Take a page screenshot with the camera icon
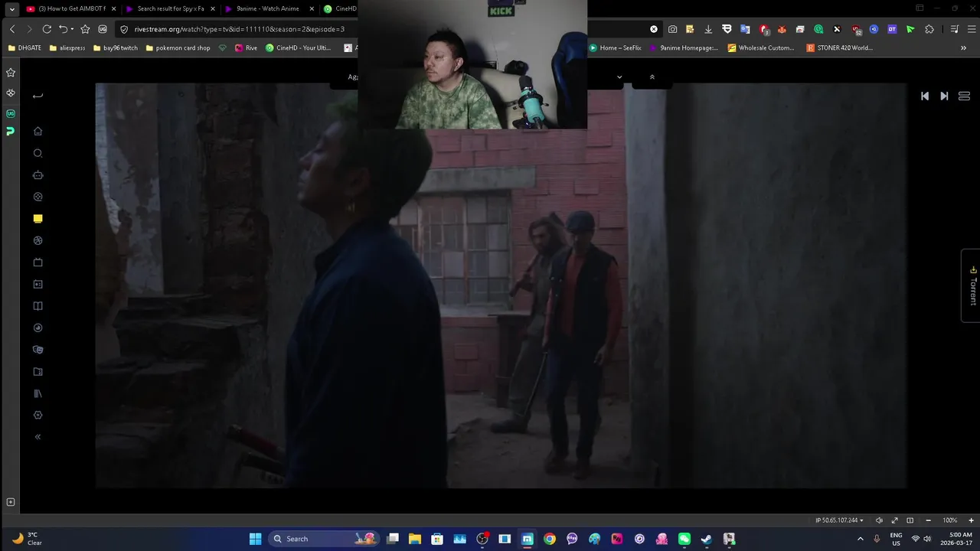 pos(672,29)
